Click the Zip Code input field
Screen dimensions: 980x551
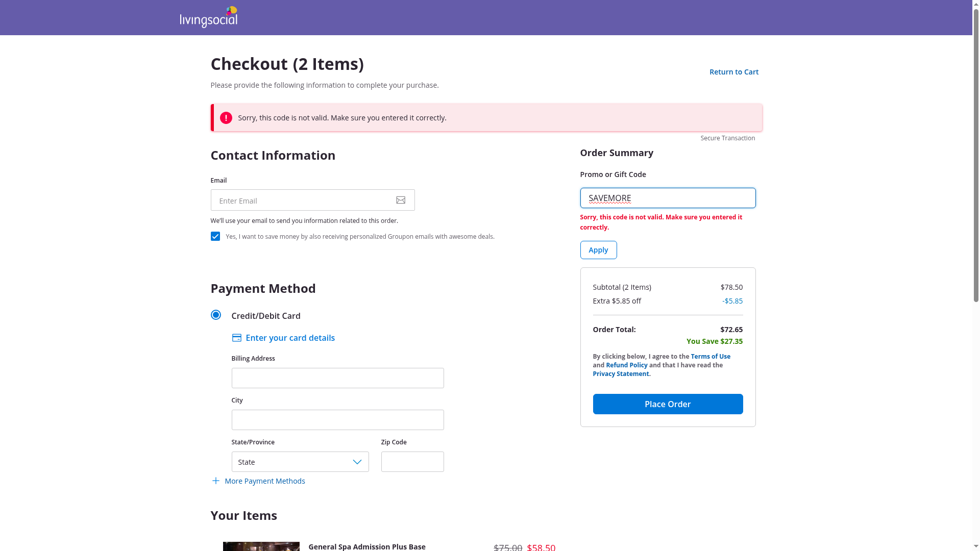coord(412,462)
